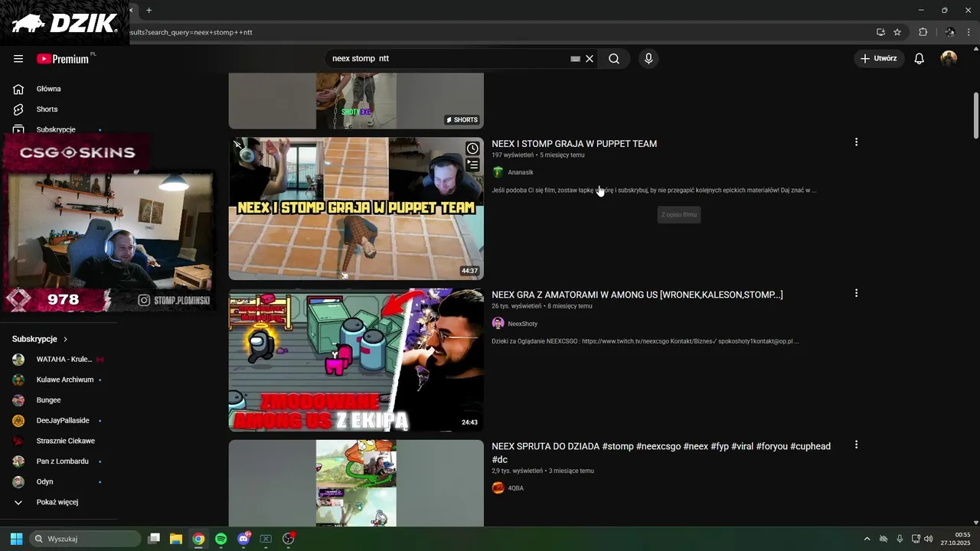Run the search with magnifier button
Viewport: 980px width, 551px height.
click(x=614, y=59)
